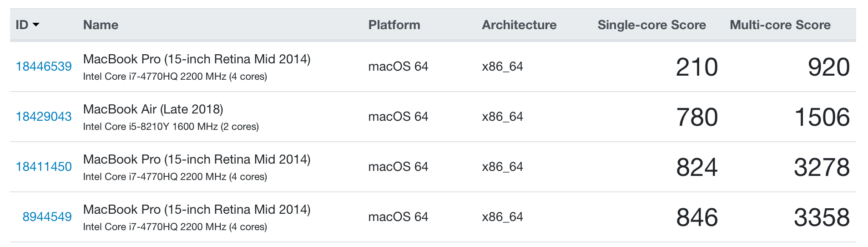Click the Platform column header
Image resolution: width=868 pixels, height=247 pixels.
394,25
